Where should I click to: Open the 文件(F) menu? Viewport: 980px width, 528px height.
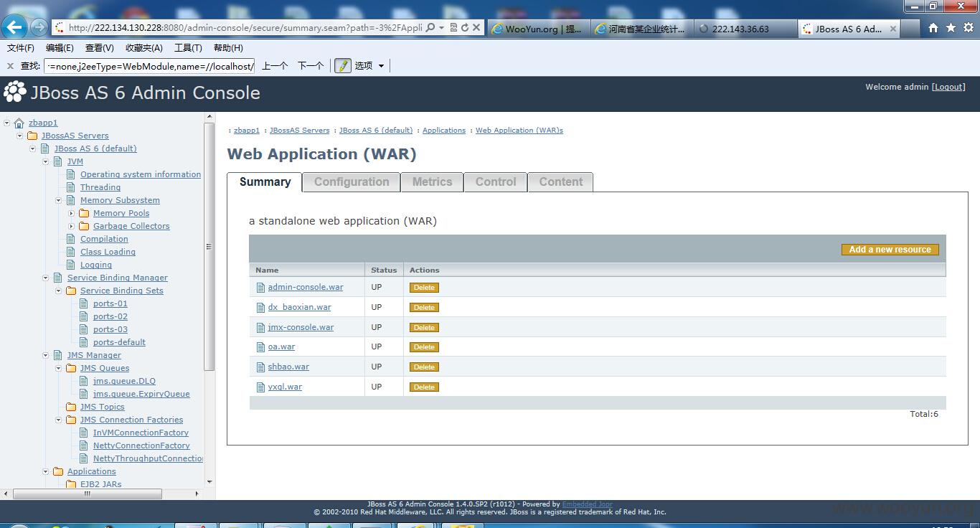pos(21,48)
